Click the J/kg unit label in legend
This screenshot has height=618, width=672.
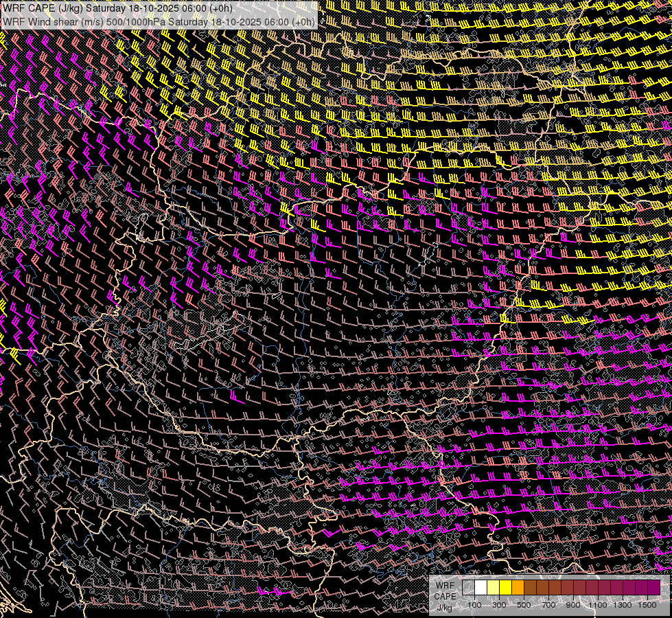click(445, 608)
